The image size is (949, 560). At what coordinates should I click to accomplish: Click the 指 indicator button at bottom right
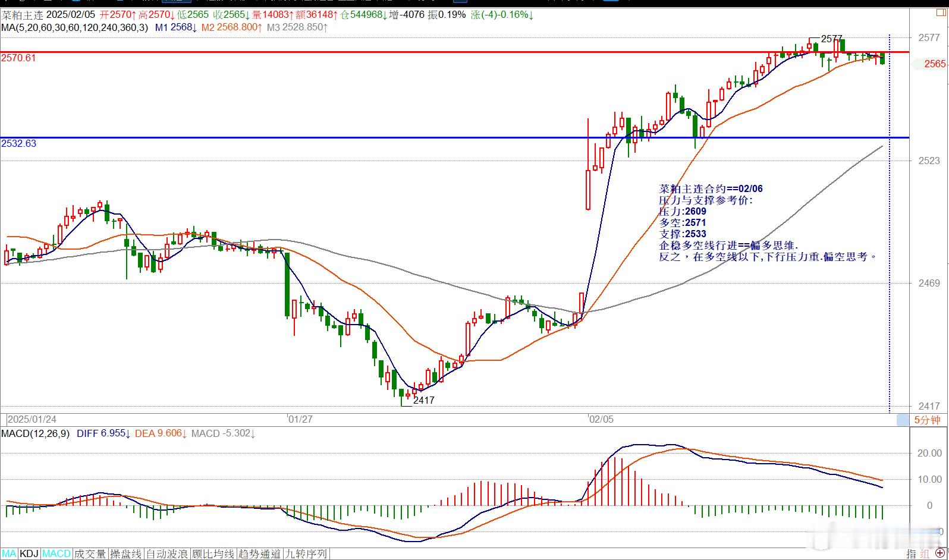pyautogui.click(x=912, y=553)
